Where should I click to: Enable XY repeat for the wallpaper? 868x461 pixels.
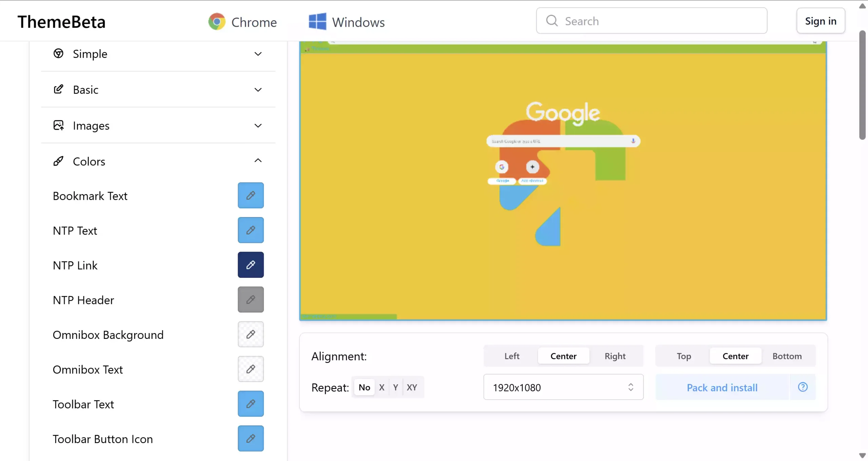click(412, 387)
